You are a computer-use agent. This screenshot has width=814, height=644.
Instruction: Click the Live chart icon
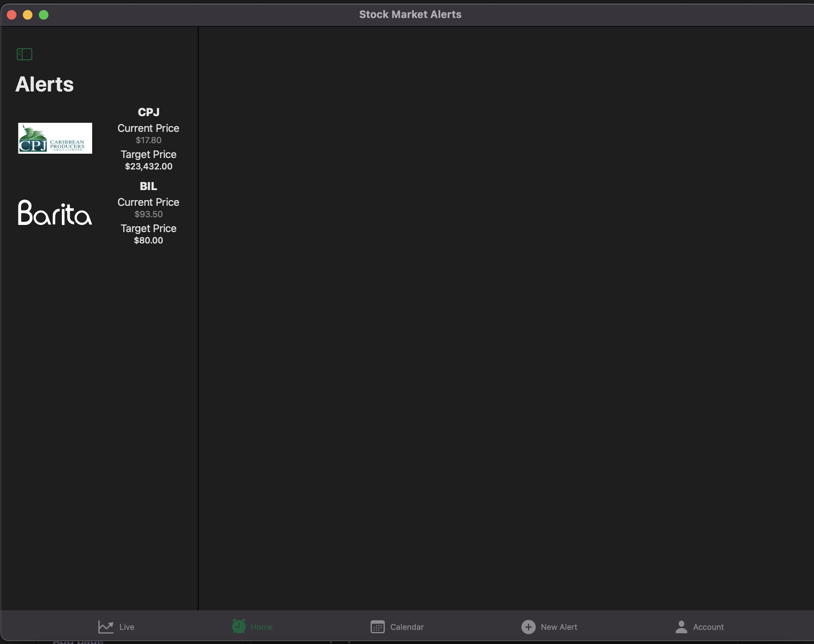[x=106, y=627]
